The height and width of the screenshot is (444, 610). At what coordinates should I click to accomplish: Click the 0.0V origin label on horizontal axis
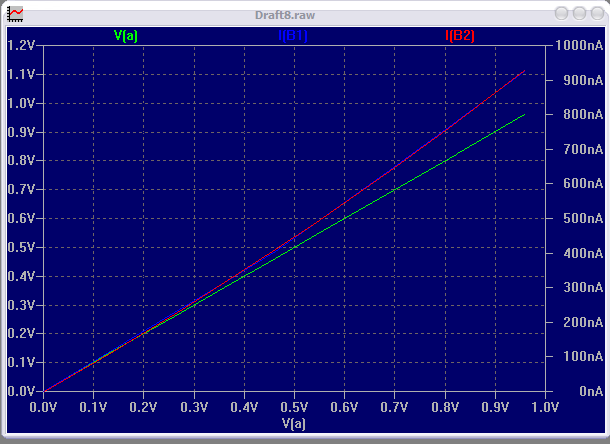point(44,408)
